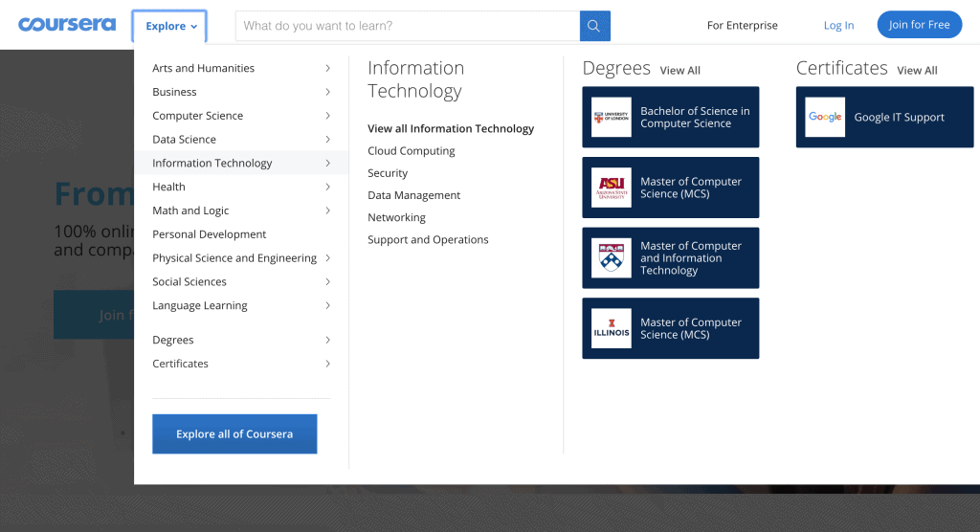Open Illinois Master of Computer Science title

pos(691,328)
